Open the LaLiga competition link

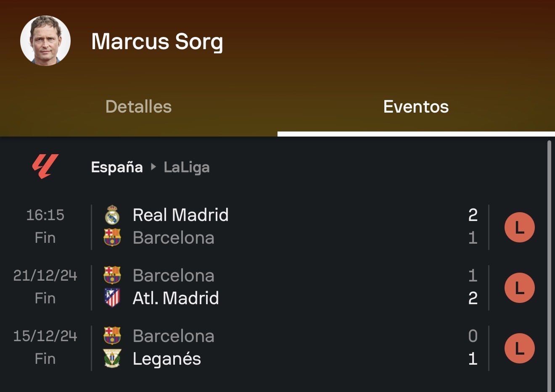(x=187, y=167)
